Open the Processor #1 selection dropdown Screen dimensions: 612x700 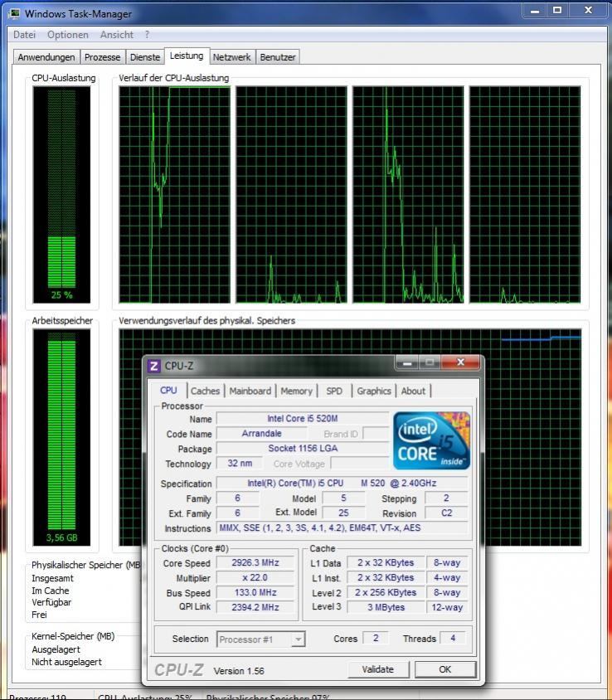pos(261,639)
